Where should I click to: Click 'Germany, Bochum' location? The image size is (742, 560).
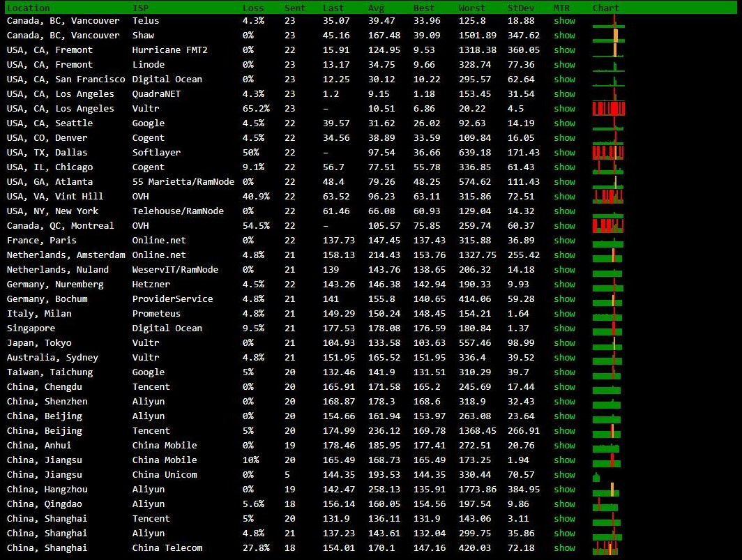pos(47,299)
